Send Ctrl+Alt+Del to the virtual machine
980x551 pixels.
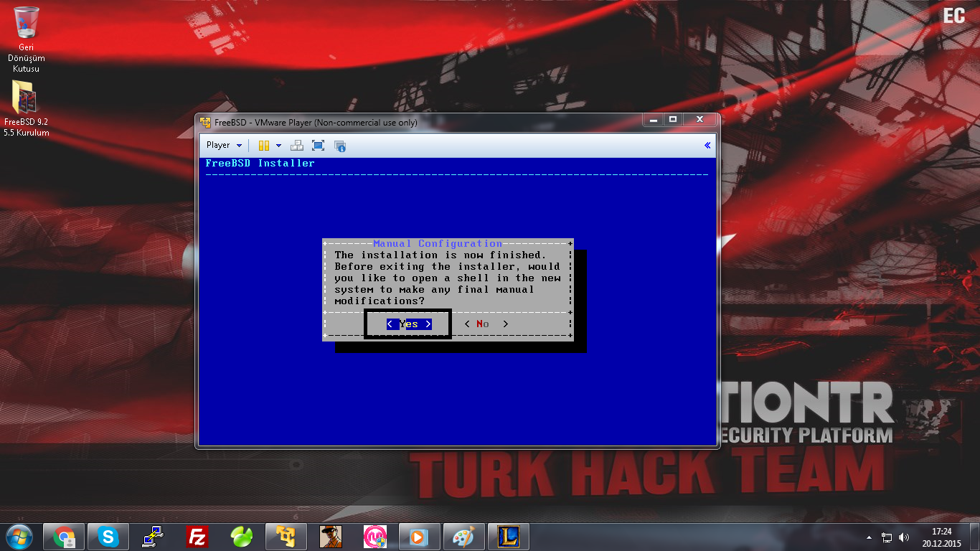tap(296, 146)
